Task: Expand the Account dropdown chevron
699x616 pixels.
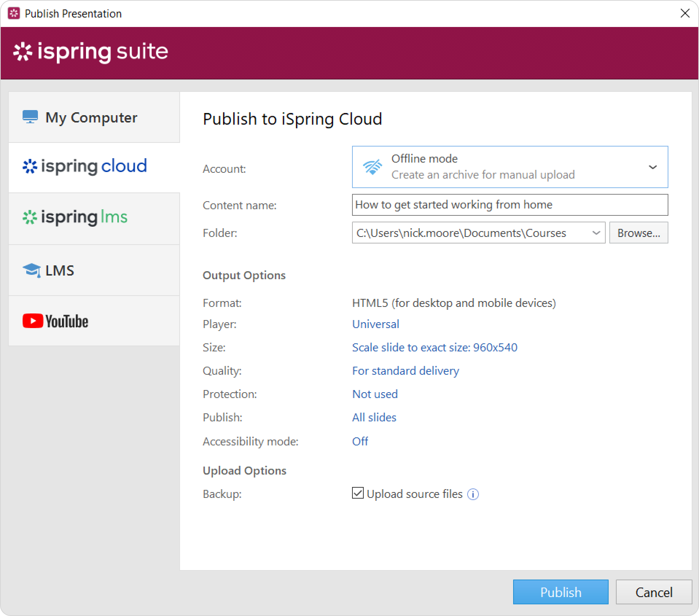Action: (x=652, y=167)
